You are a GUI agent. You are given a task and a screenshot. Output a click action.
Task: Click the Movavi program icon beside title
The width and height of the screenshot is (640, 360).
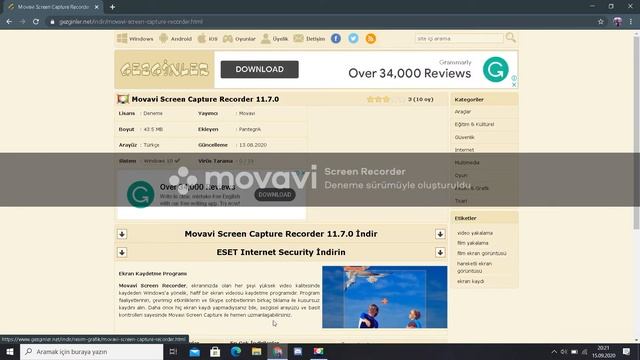click(x=123, y=99)
